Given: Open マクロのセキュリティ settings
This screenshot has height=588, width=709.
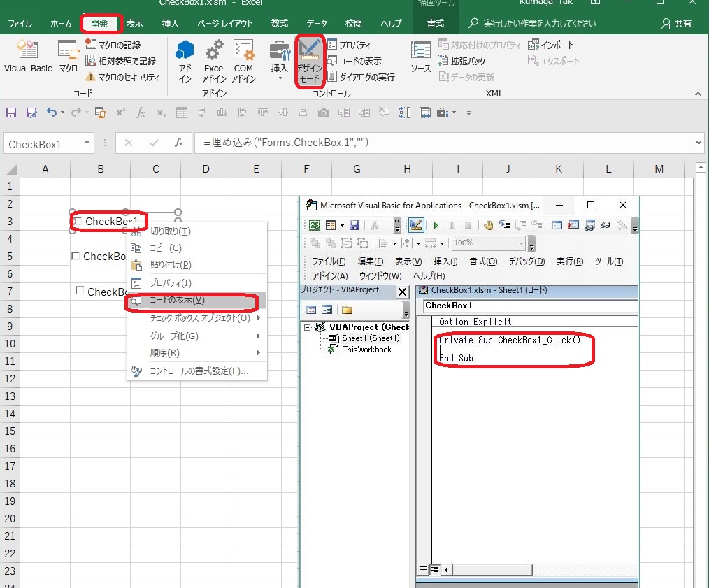Looking at the screenshot, I should (122, 77).
